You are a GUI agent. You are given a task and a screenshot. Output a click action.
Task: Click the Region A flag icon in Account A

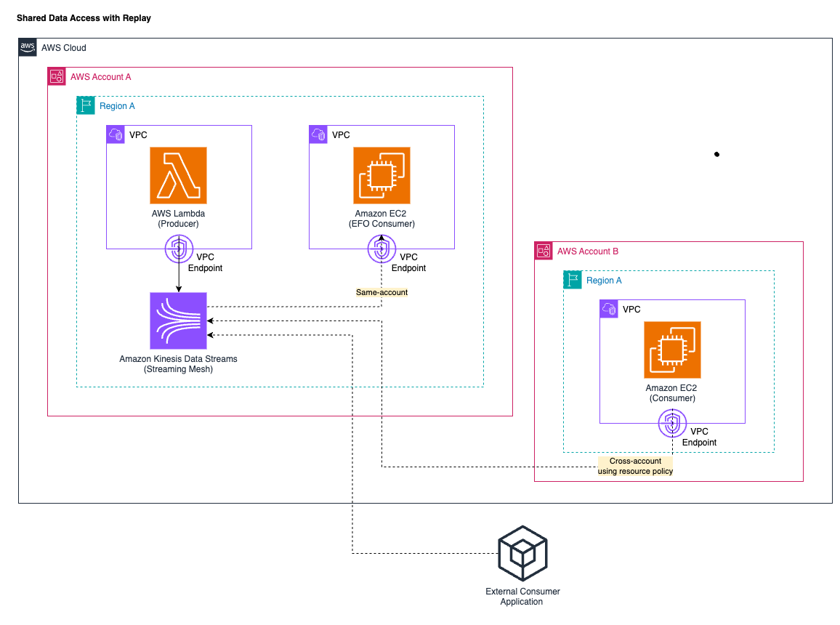tap(86, 105)
